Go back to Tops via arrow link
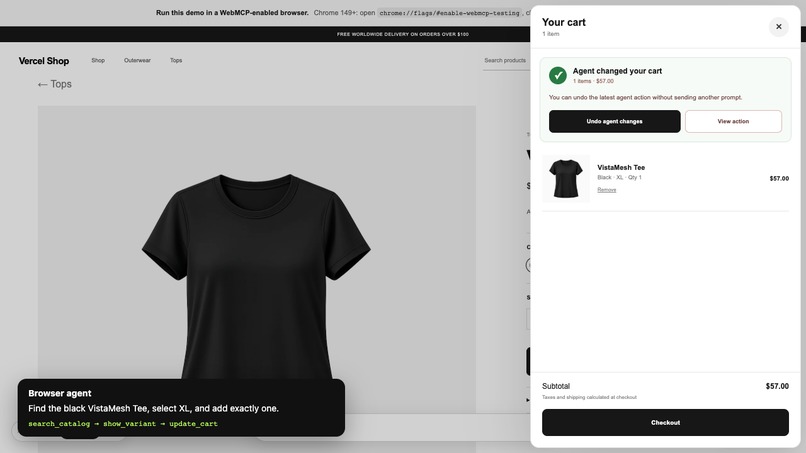 [x=54, y=84]
